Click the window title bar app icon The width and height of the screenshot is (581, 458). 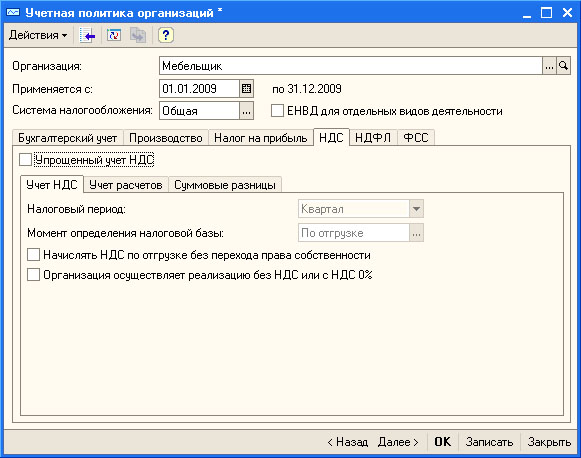[13, 13]
